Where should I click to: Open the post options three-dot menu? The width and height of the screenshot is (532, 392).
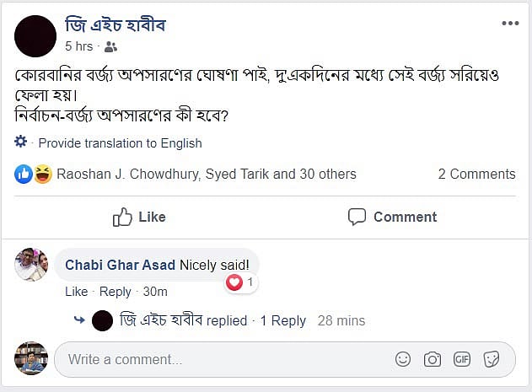click(x=510, y=24)
